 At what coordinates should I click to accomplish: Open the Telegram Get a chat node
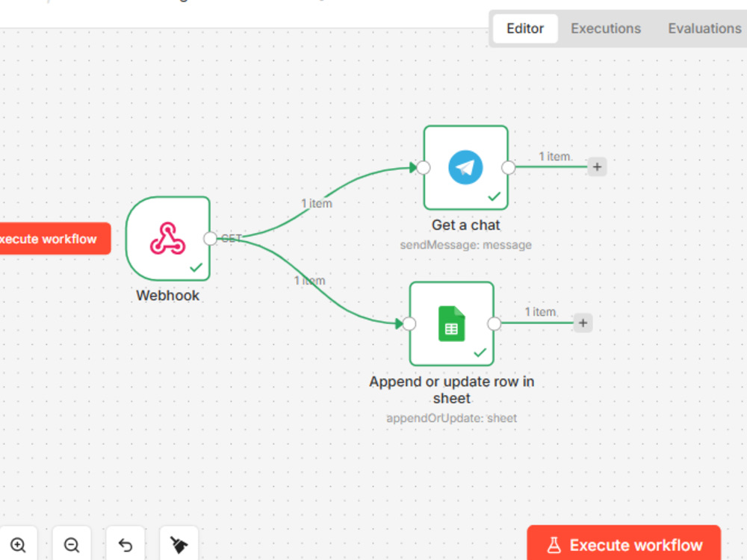(466, 167)
